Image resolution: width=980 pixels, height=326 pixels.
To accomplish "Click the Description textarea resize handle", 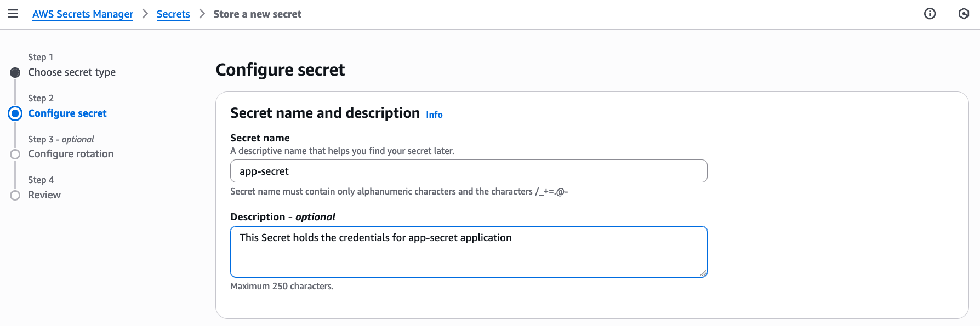I will tap(703, 273).
